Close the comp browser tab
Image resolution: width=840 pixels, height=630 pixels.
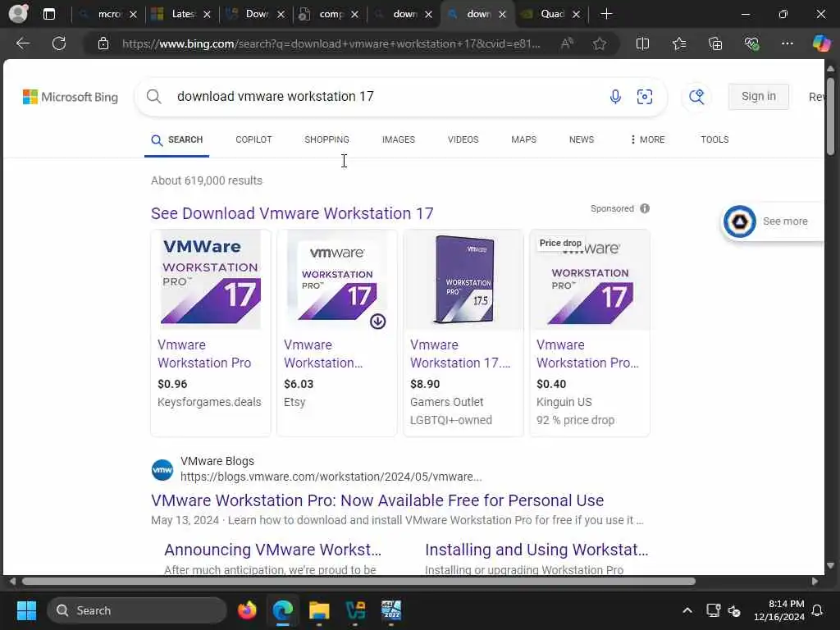coord(354,15)
